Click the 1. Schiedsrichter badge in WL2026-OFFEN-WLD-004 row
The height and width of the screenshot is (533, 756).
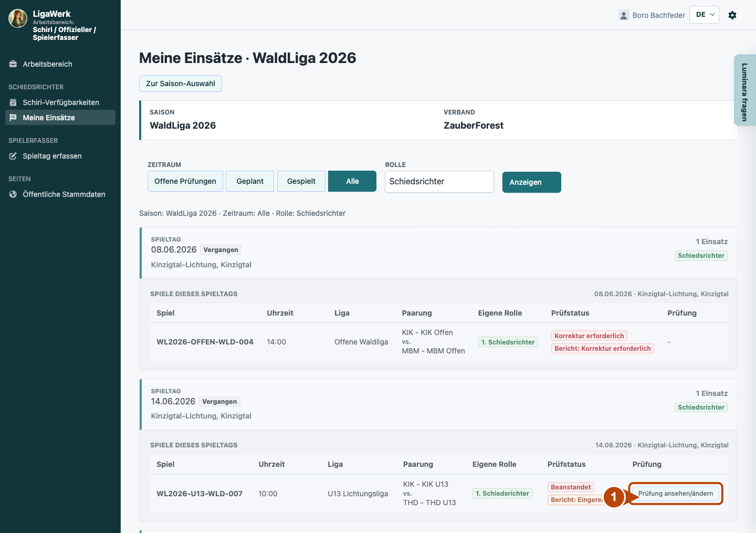(x=508, y=342)
